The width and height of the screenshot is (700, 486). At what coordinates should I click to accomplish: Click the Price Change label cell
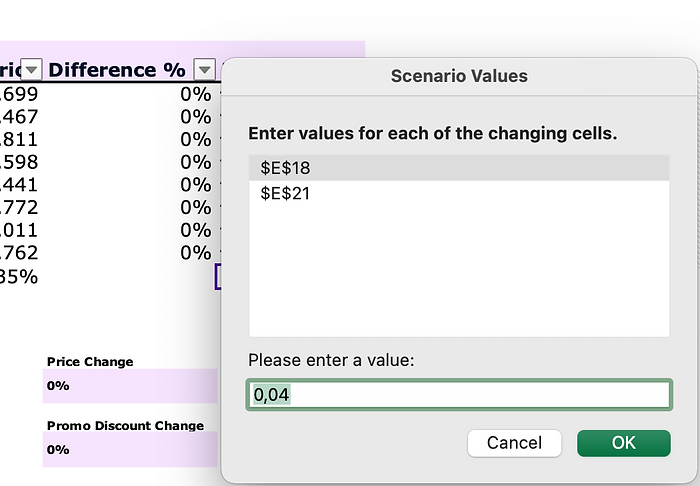pos(90,361)
